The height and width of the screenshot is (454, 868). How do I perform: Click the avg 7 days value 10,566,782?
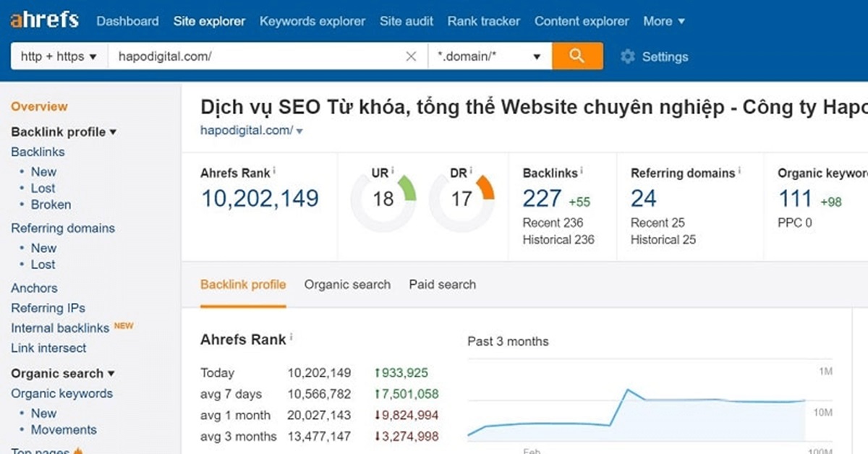click(x=319, y=394)
